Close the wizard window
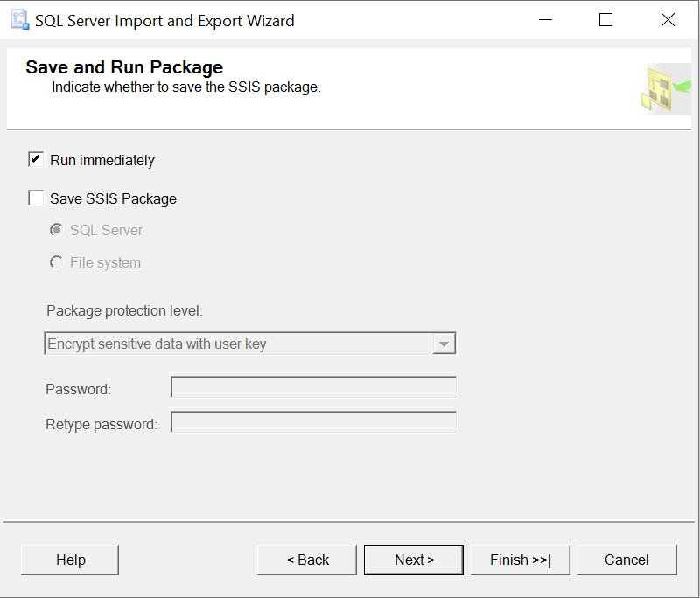Image resolution: width=700 pixels, height=598 pixels. 668,19
